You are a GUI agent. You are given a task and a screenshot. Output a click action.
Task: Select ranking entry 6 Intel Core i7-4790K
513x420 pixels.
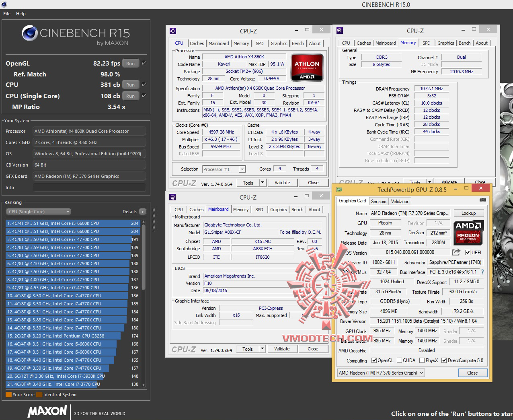point(73,264)
